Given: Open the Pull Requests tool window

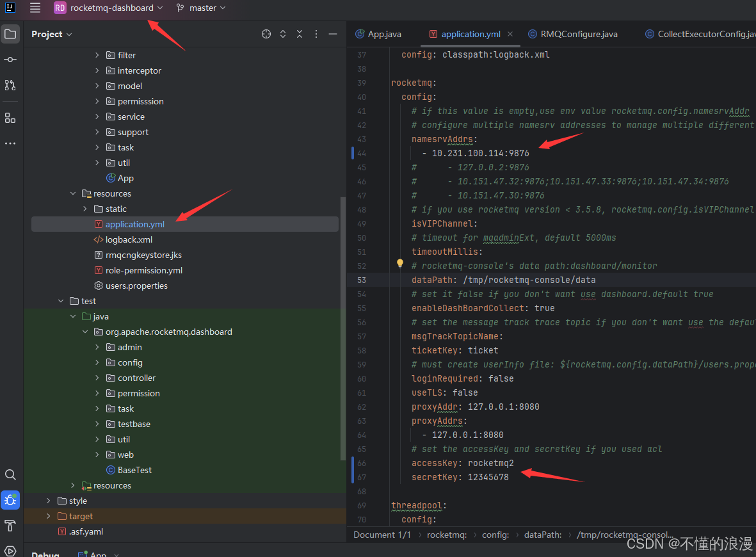Looking at the screenshot, I should (10, 85).
